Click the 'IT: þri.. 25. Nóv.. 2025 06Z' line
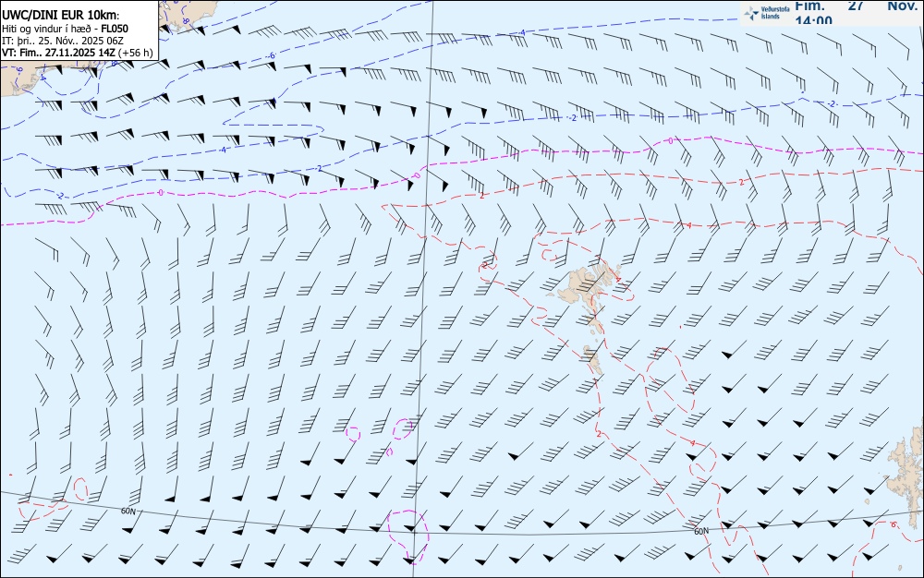The height and width of the screenshot is (578, 924). [63, 40]
